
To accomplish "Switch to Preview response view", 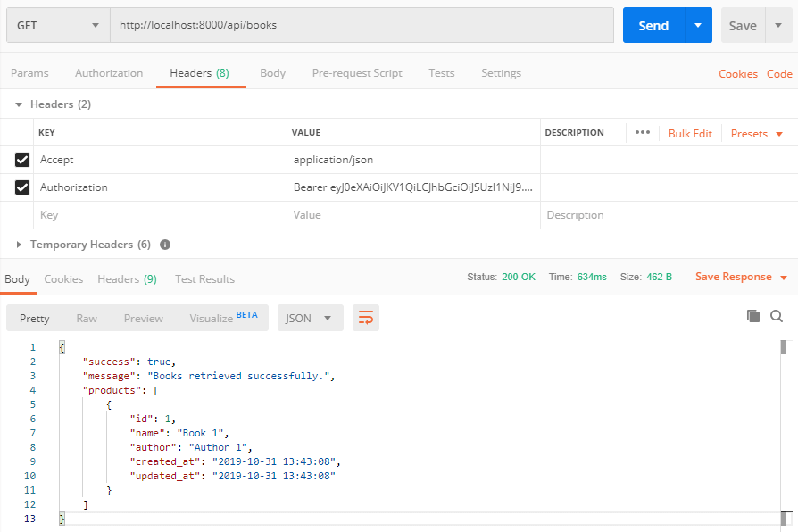I will (144, 318).
